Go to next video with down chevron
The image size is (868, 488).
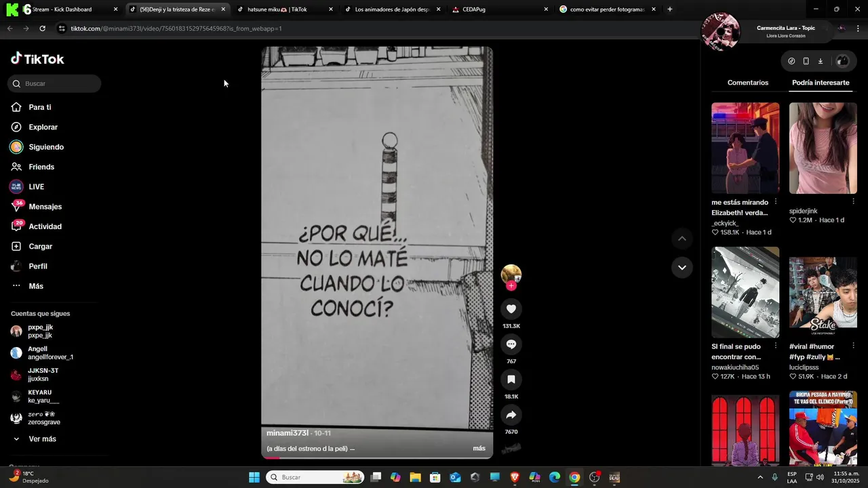click(682, 268)
